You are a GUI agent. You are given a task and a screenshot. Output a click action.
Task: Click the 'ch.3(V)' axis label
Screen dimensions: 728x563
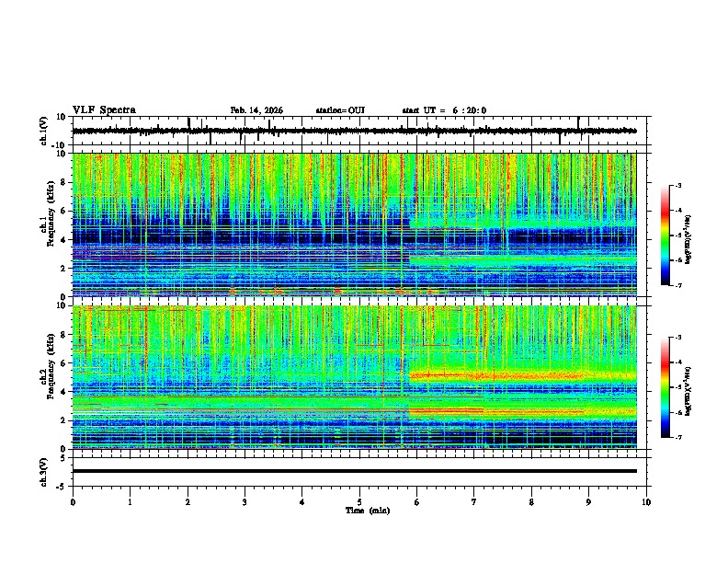click(43, 472)
